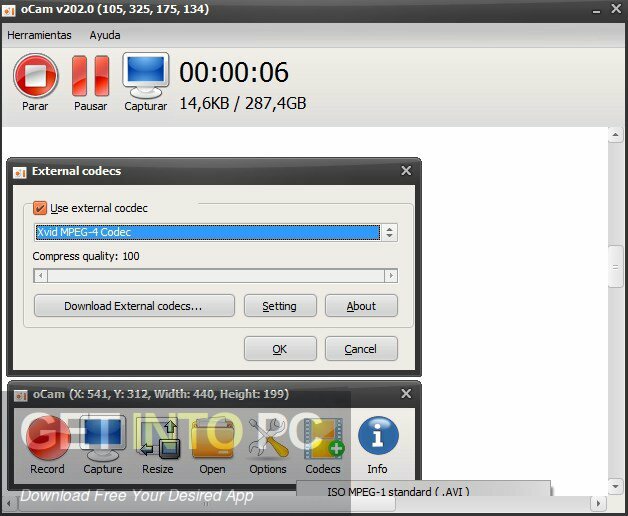Dismiss dialog with Cancel button
Screen dimensions: 628x516
pos(361,349)
